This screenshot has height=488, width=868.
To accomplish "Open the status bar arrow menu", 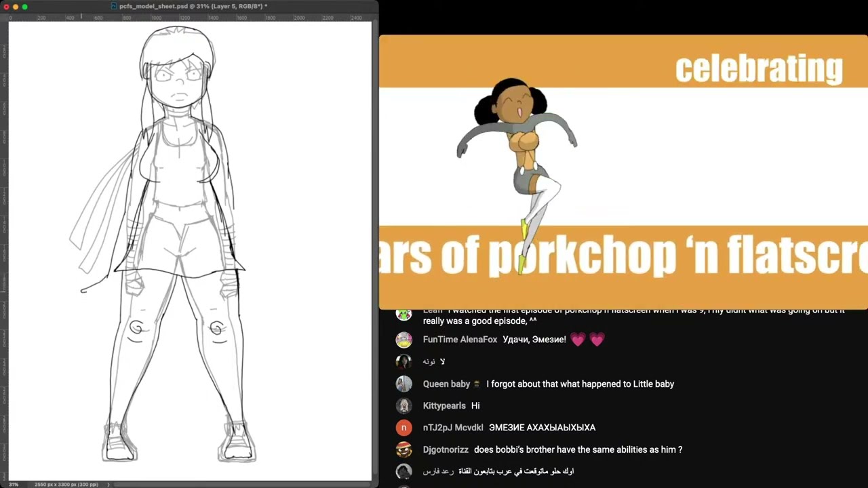I will pos(108,485).
